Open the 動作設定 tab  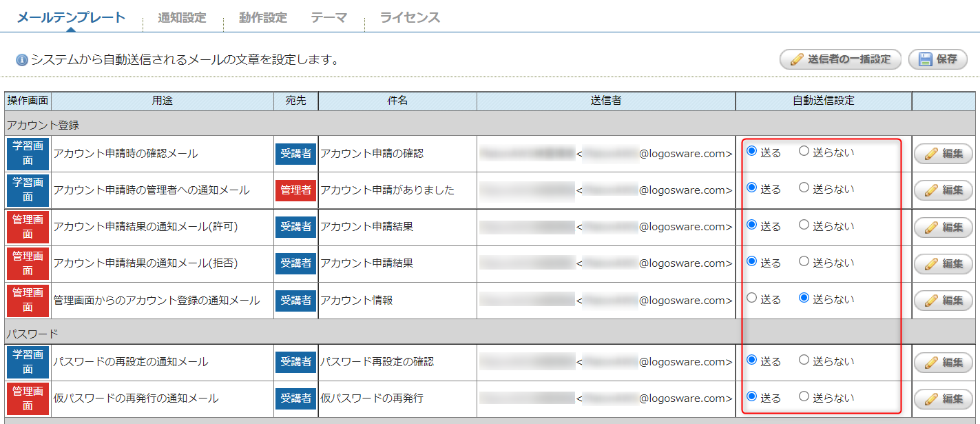(x=263, y=18)
